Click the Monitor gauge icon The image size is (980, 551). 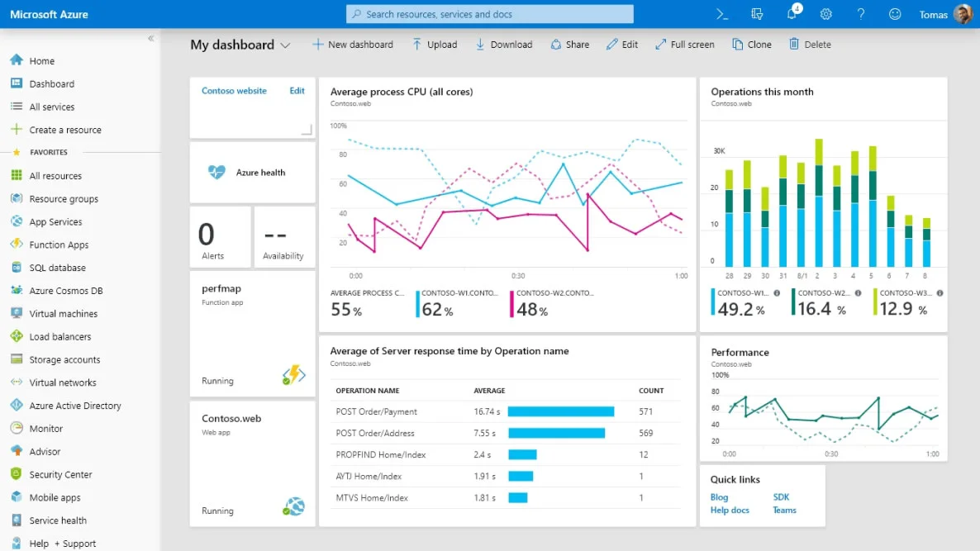17,428
